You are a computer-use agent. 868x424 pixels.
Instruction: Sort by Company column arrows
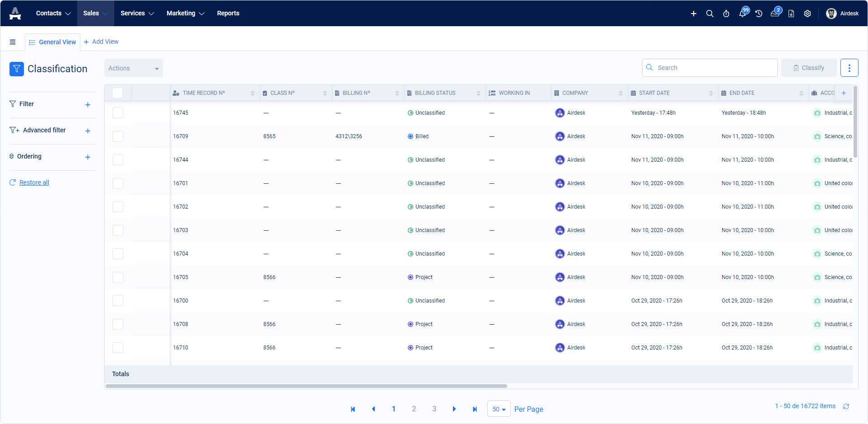tap(621, 93)
